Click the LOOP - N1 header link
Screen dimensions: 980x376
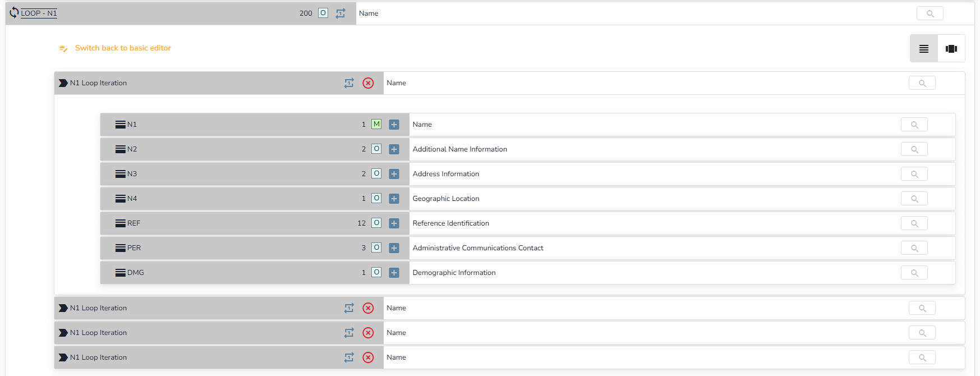click(39, 13)
